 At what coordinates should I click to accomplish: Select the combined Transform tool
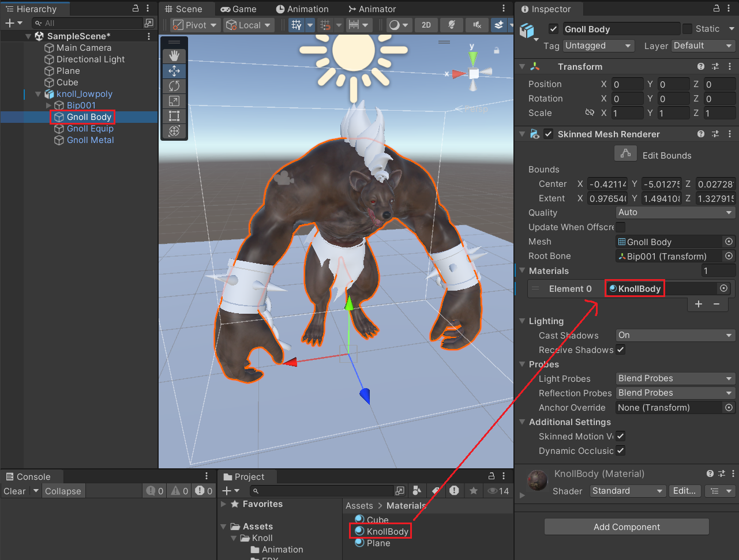174,131
